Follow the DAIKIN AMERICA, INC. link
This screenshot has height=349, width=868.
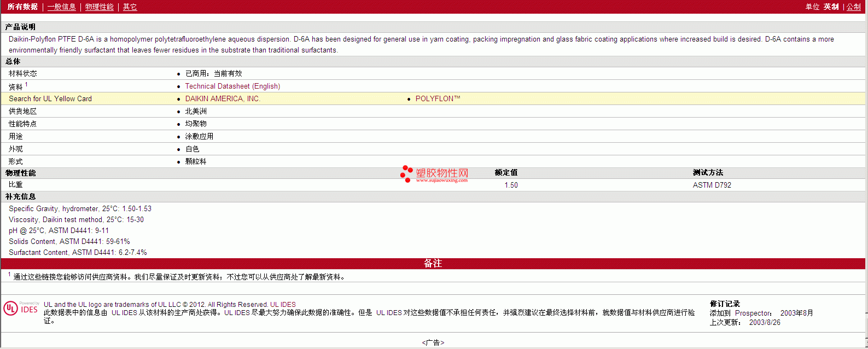[x=223, y=99]
